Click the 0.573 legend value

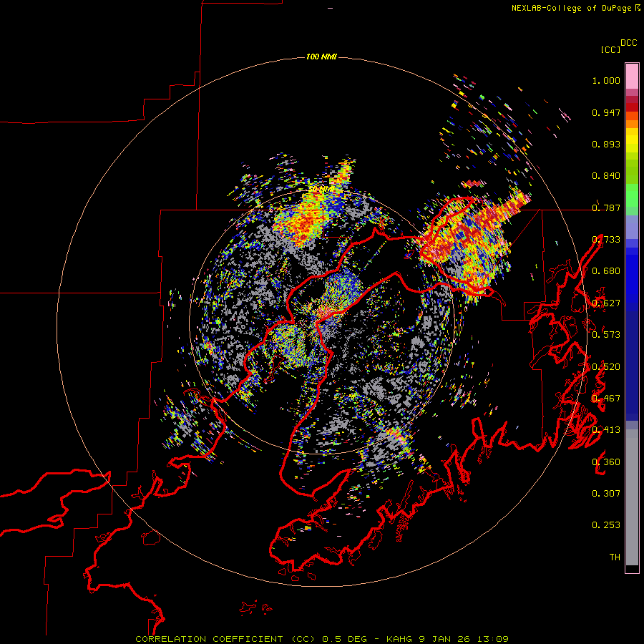click(x=606, y=335)
